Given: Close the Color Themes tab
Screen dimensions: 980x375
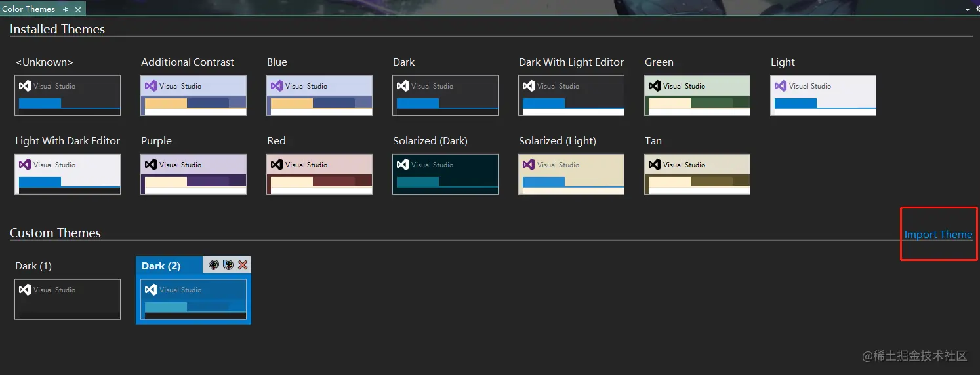Looking at the screenshot, I should tap(78, 9).
